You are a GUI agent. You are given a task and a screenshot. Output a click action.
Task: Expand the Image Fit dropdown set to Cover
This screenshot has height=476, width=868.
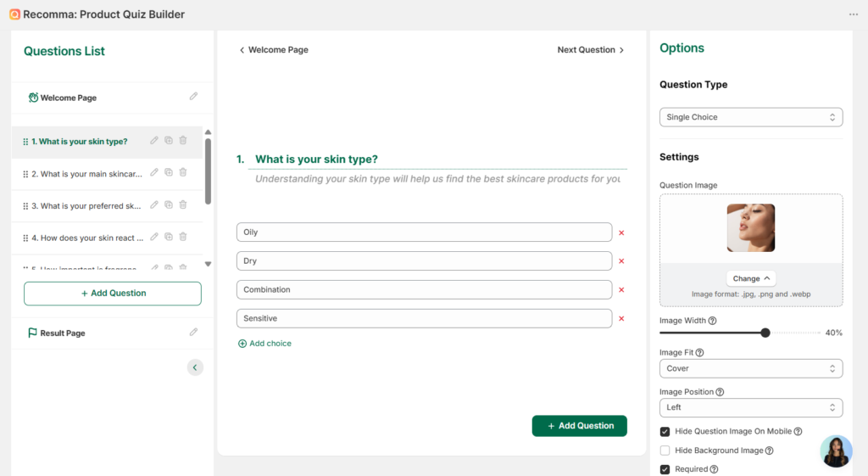(x=750, y=368)
